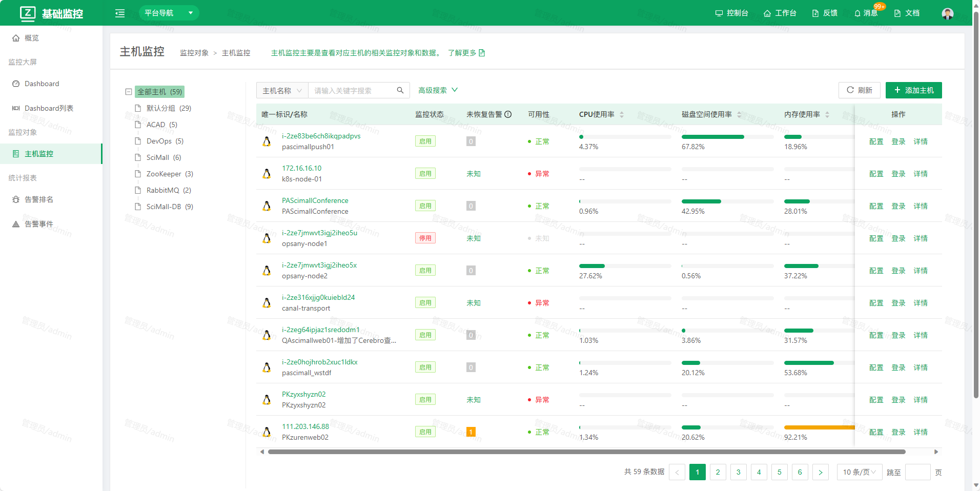
Task: Click Linux icon for opsany-node1
Action: (267, 238)
